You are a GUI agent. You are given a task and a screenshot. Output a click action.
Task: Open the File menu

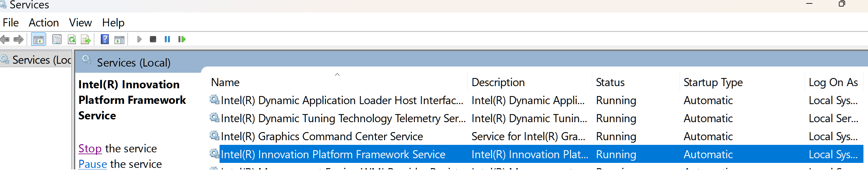[x=11, y=23]
